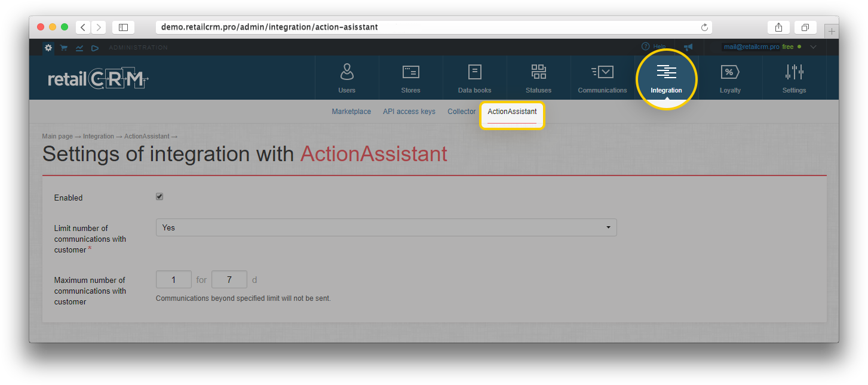Image resolution: width=868 pixels, height=385 pixels.
Task: Open the Settings sliders icon
Action: coord(794,72)
